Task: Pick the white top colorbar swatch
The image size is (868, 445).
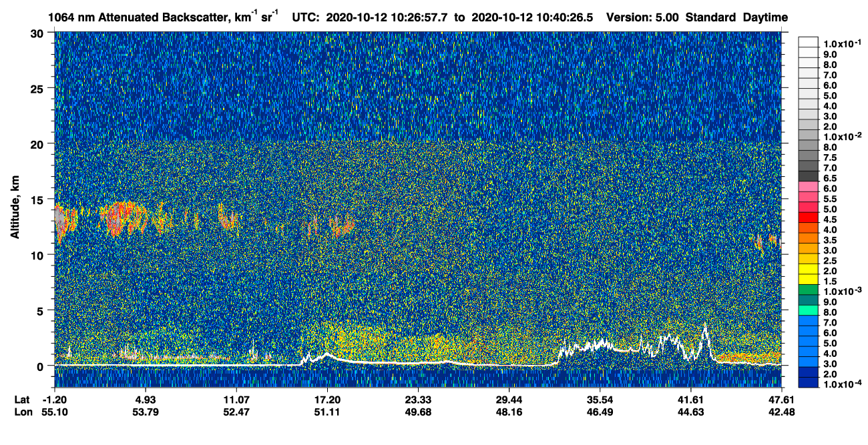Action: pos(809,41)
